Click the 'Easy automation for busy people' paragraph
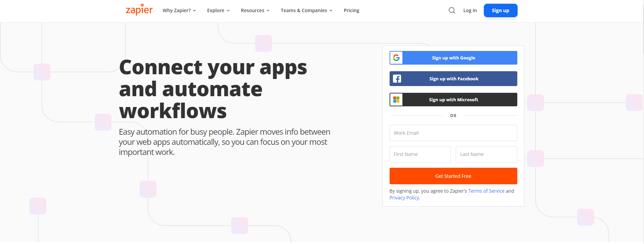The image size is (644, 244). [x=224, y=142]
